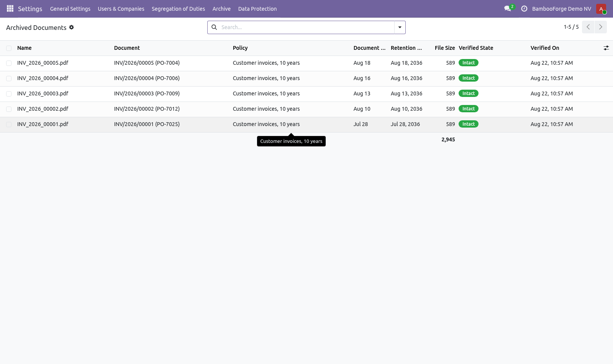The height and width of the screenshot is (364, 613).
Task: Sort by the Retention date column header
Action: [x=406, y=48]
